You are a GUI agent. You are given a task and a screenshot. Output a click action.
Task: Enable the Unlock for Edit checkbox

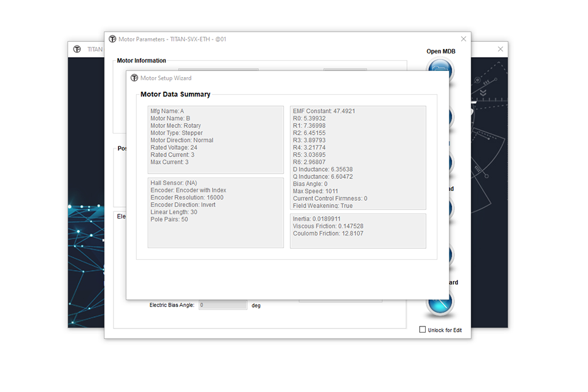coord(423,329)
